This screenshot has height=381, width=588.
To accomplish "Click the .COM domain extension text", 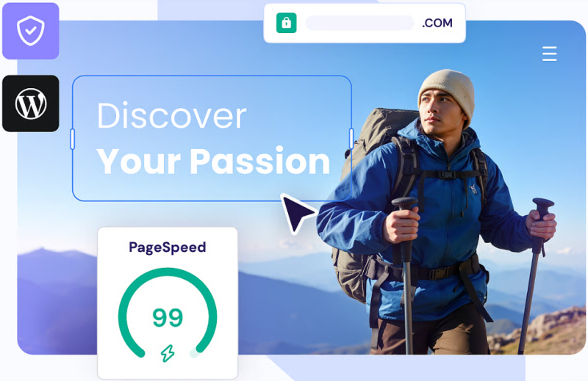I will coord(437,23).
